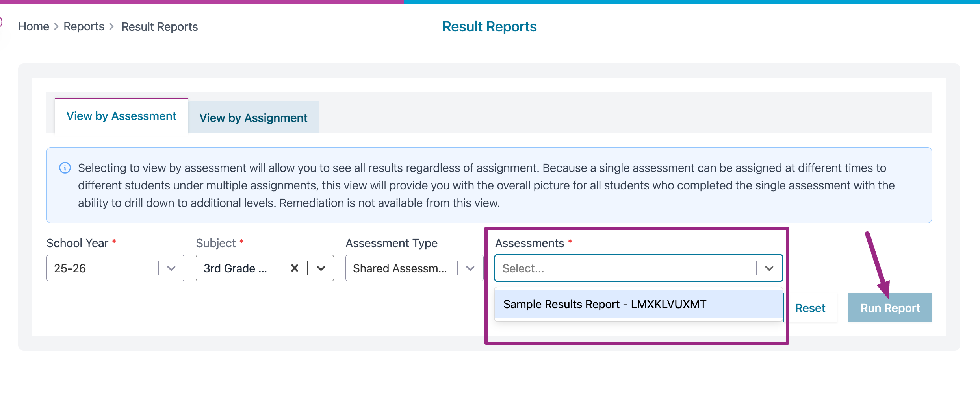Open the Subject dropdown chevron
This screenshot has height=403, width=980.
[x=321, y=268]
